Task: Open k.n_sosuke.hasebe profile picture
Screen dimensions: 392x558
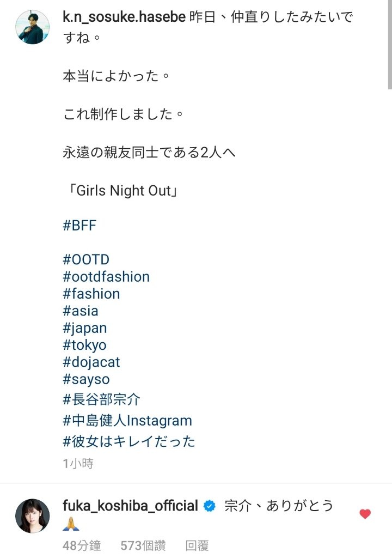Action: pyautogui.click(x=32, y=27)
